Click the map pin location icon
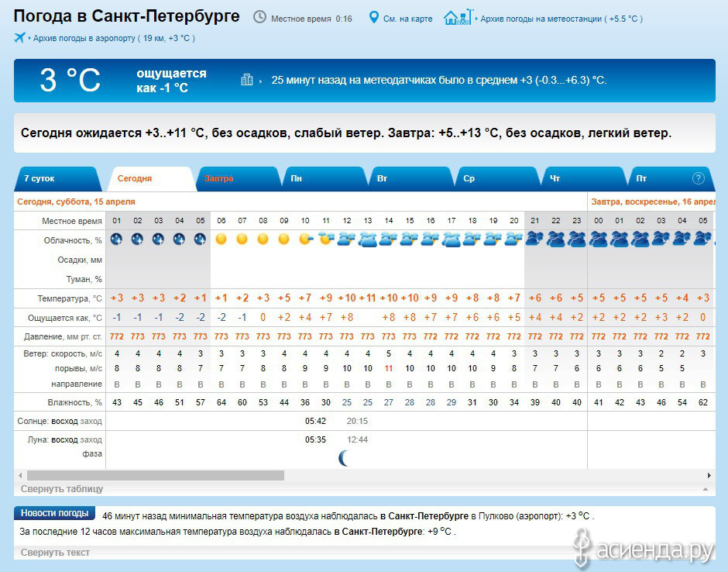The image size is (728, 572). [x=374, y=18]
